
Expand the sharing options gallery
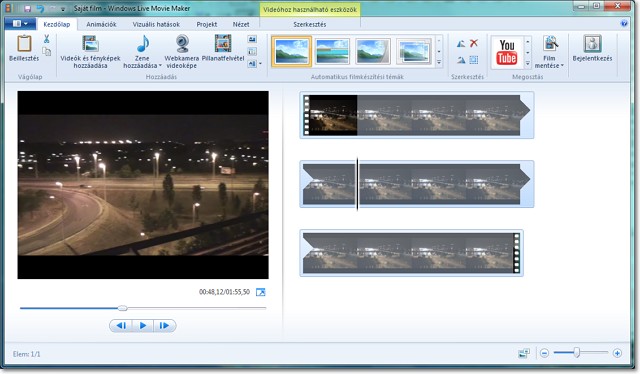point(528,63)
